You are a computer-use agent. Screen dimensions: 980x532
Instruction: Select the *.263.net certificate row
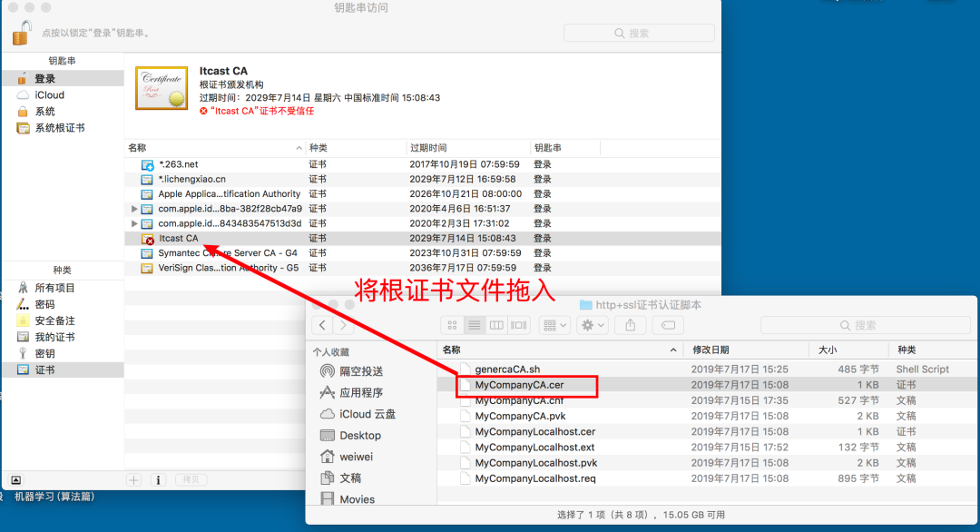pyautogui.click(x=423, y=164)
